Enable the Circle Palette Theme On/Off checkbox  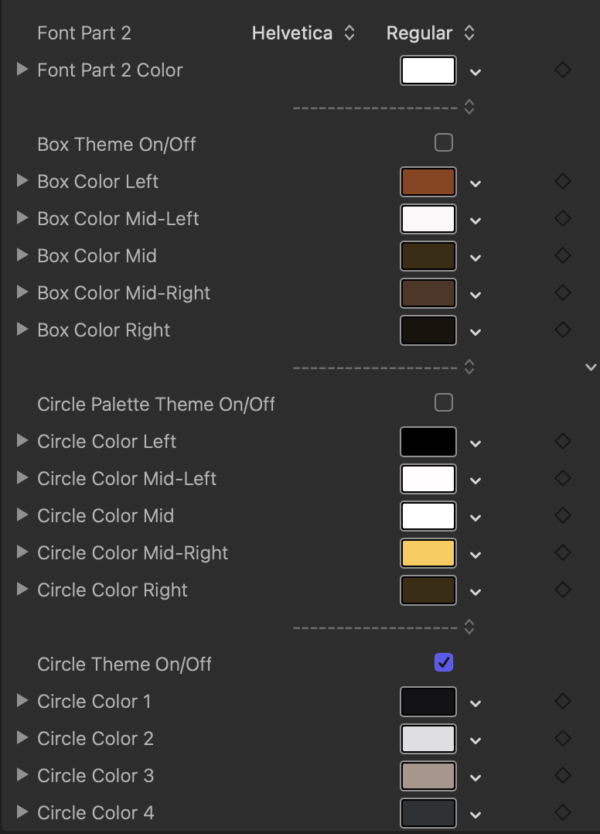pos(443,402)
